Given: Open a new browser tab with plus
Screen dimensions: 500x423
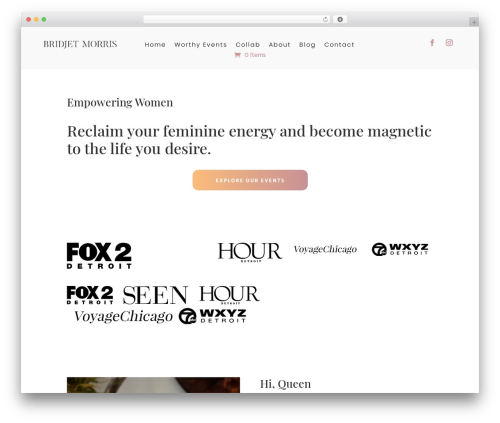Looking at the screenshot, I should [x=474, y=22].
